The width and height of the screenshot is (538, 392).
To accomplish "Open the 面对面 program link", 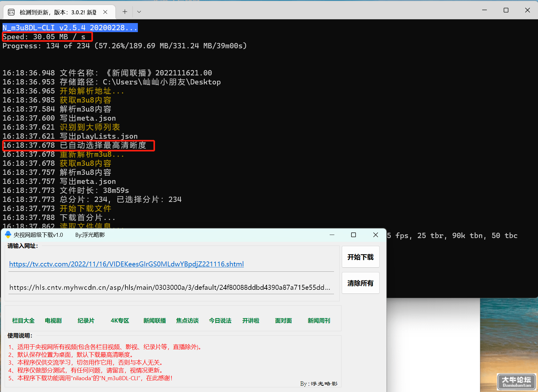I will tap(284, 321).
